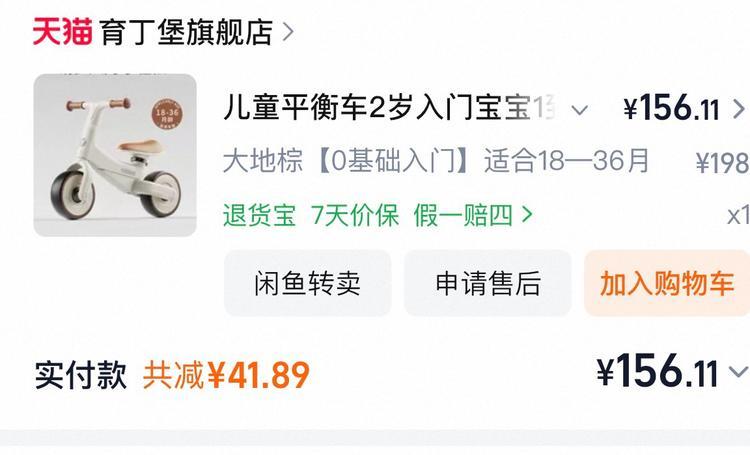Screen dimensions: 750x455
Task: Open the balance bike product thumbnail
Action: pyautogui.click(x=115, y=155)
